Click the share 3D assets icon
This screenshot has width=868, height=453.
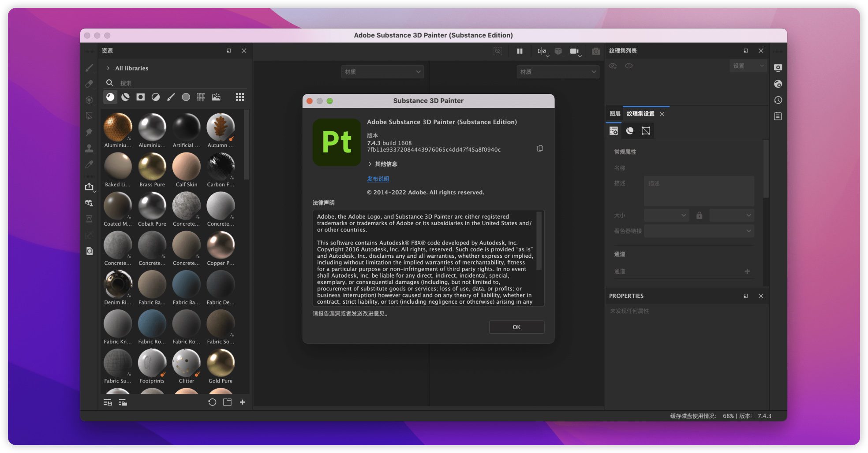click(x=89, y=203)
